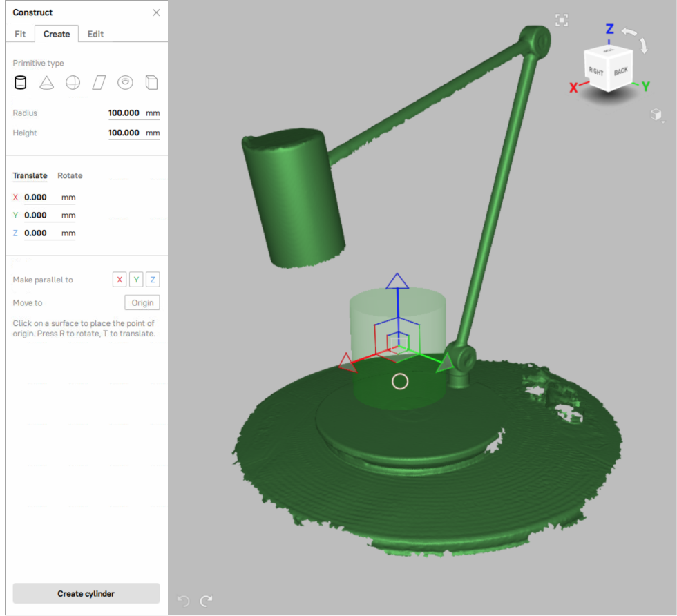The height and width of the screenshot is (616, 677).
Task: Undo the last action
Action: (184, 600)
